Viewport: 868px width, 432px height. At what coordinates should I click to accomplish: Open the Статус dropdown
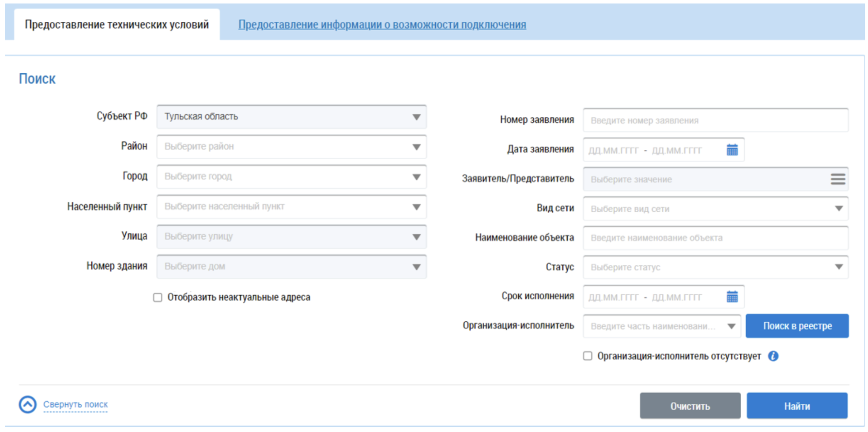(x=838, y=267)
